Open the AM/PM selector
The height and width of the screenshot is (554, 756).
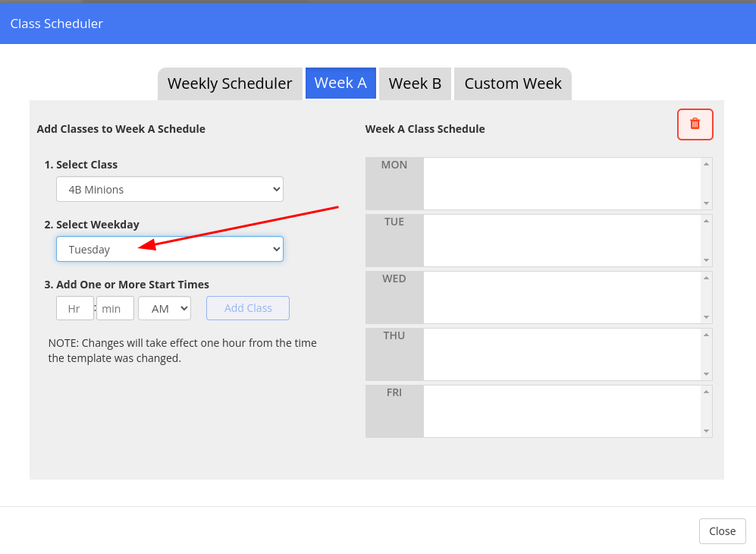(165, 308)
